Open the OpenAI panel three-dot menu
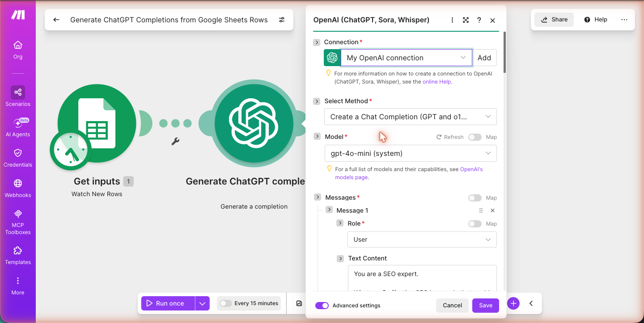This screenshot has height=323, width=644. 453,20
